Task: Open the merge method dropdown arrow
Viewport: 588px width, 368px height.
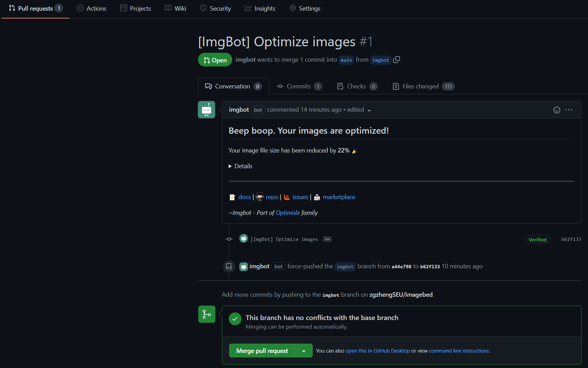Action: pyautogui.click(x=304, y=351)
